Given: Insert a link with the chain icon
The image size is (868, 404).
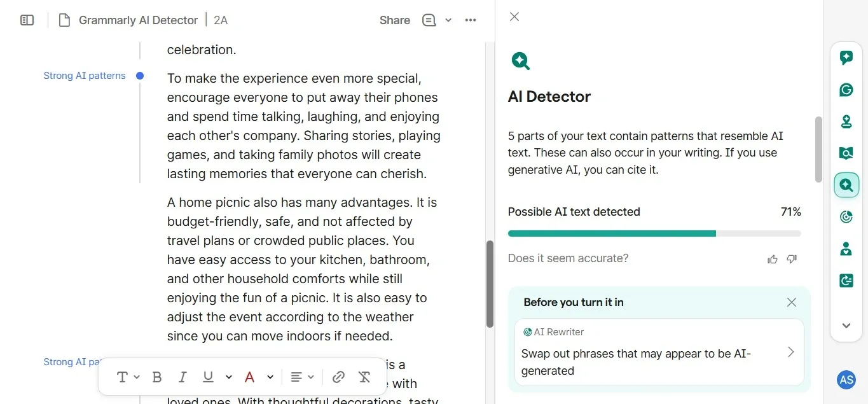Looking at the screenshot, I should tap(338, 377).
